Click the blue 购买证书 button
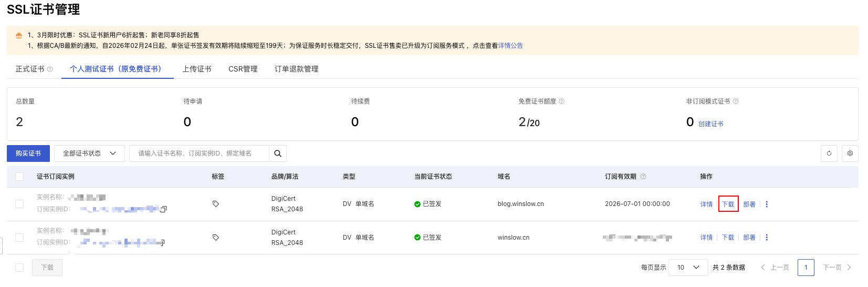The image size is (868, 287). [x=28, y=153]
